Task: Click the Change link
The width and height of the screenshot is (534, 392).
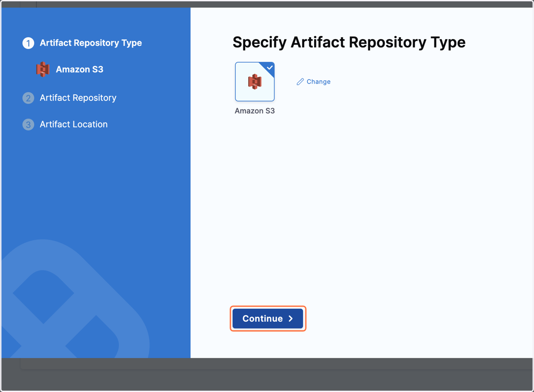Action: click(313, 82)
